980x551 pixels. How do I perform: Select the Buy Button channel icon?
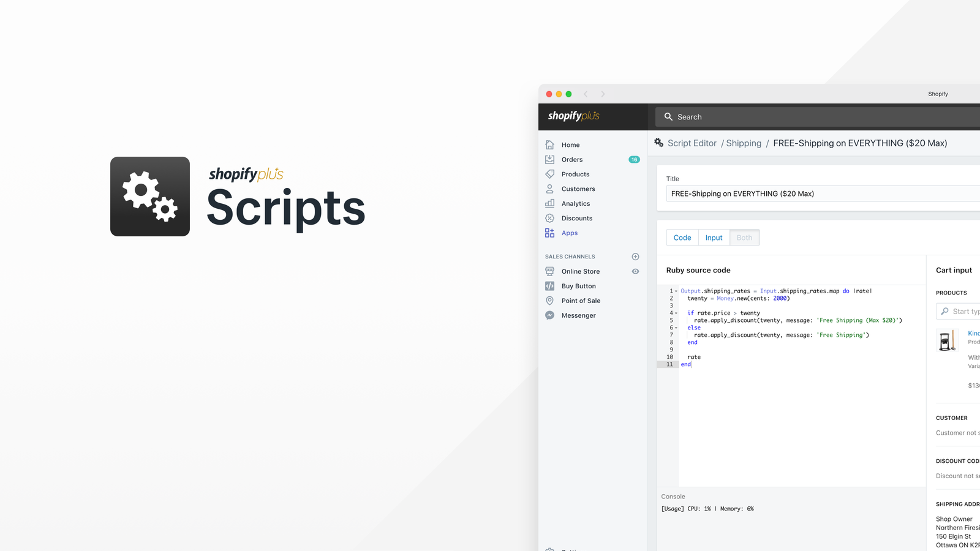tap(550, 286)
